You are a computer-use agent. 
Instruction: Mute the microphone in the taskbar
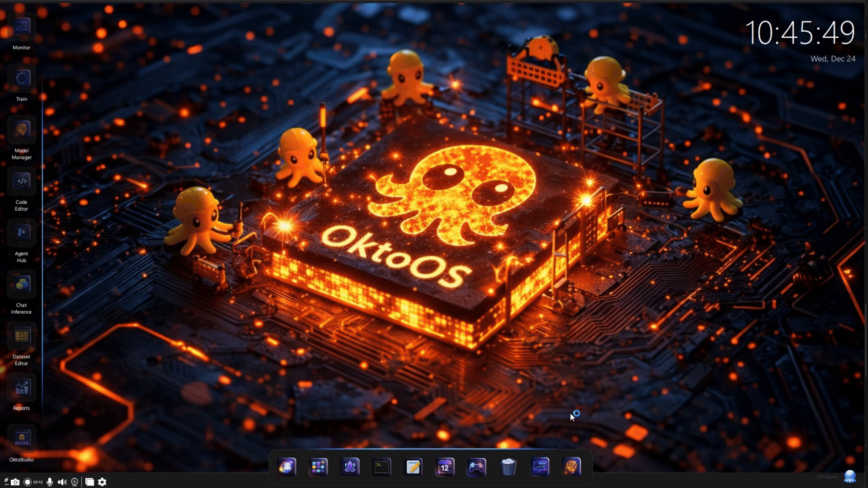pos(50,481)
